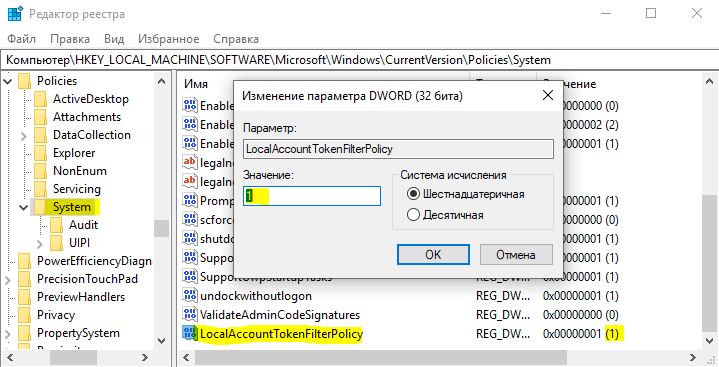Click the Значение input field
The width and height of the screenshot is (719, 367).
click(x=312, y=196)
